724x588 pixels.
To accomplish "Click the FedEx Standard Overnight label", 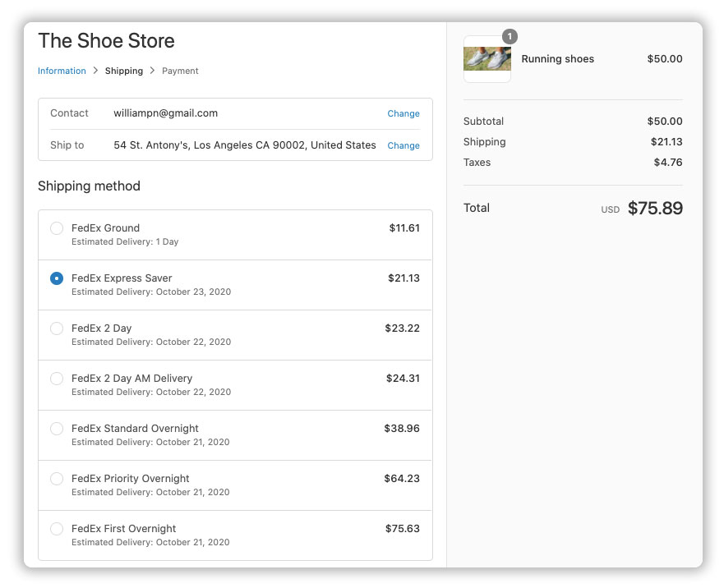I will [135, 429].
